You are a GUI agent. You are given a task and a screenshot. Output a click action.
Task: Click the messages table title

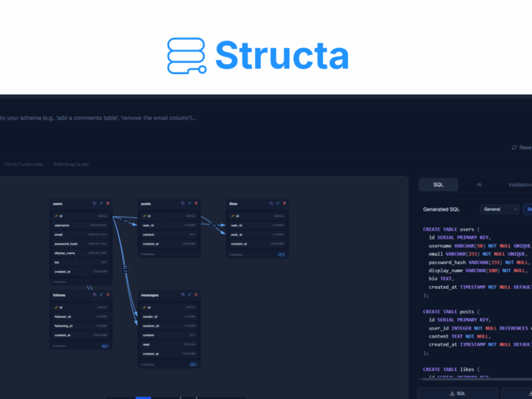(x=149, y=295)
